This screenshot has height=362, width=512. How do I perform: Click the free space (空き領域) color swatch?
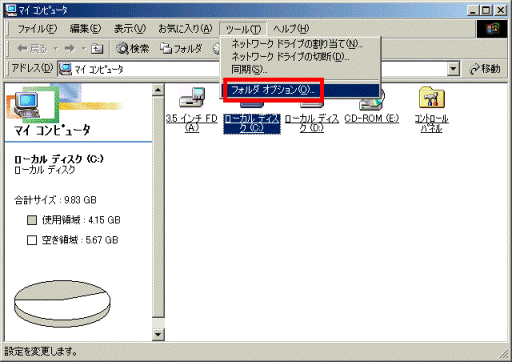32,240
